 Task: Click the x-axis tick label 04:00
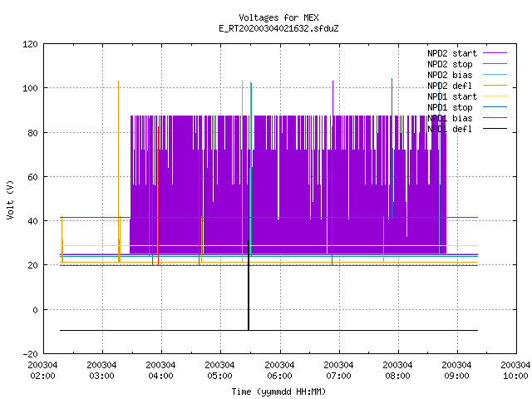160,376
